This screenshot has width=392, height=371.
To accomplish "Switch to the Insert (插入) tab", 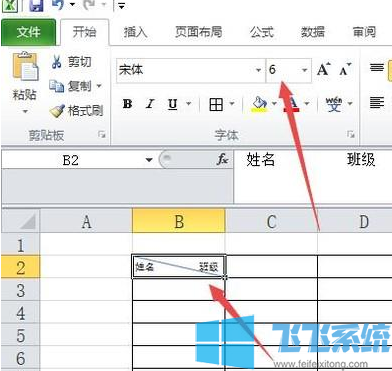I will point(135,32).
